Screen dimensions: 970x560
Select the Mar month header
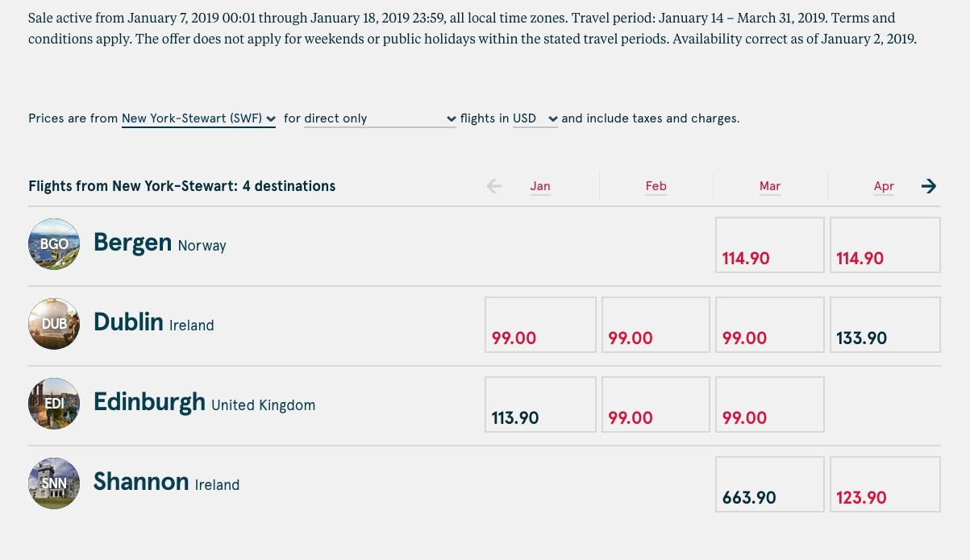[770, 186]
